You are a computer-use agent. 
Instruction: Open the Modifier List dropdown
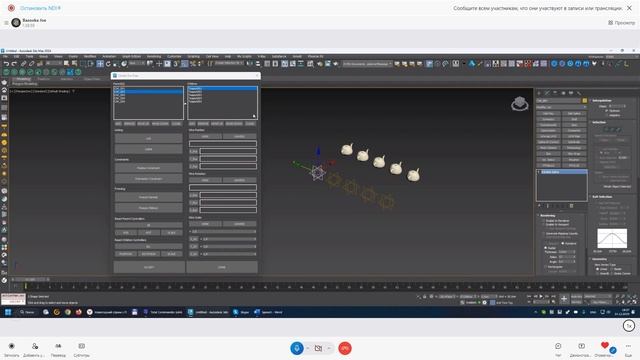click(x=562, y=107)
